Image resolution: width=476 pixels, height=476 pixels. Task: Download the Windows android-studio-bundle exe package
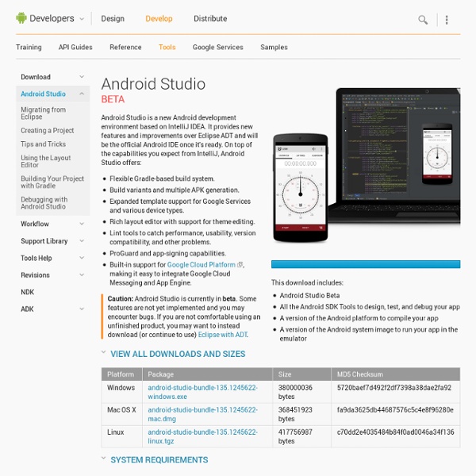click(202, 392)
